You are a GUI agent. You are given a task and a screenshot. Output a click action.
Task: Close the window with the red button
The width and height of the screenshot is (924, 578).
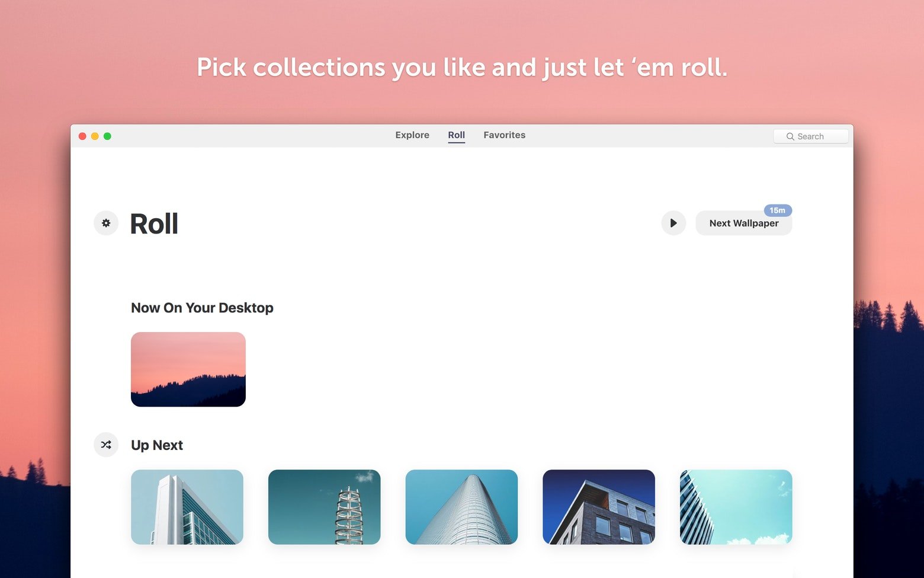[82, 136]
